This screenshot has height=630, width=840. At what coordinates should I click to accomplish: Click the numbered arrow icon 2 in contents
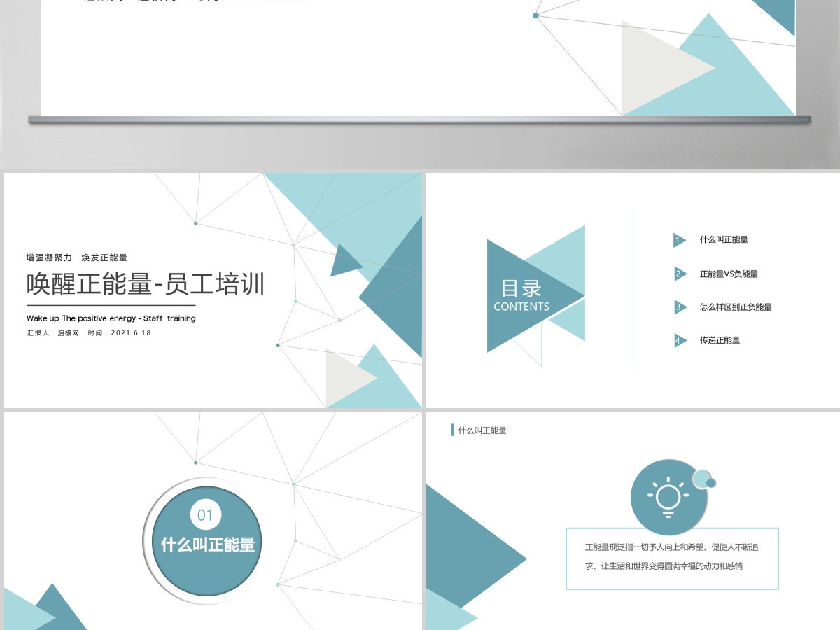(x=680, y=274)
